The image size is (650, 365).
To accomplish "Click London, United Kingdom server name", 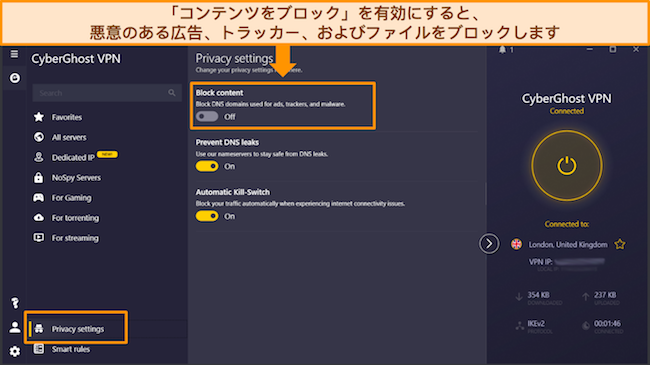I will [x=568, y=244].
